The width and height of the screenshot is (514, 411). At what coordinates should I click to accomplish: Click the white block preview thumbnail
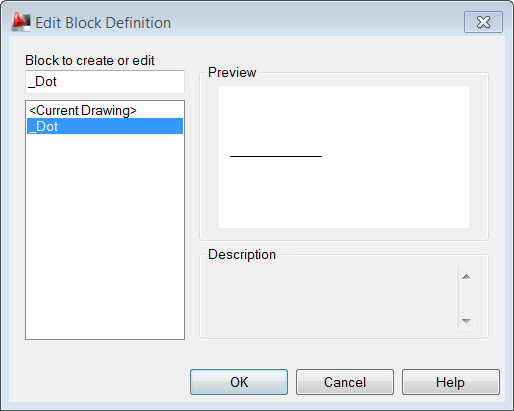(344, 157)
